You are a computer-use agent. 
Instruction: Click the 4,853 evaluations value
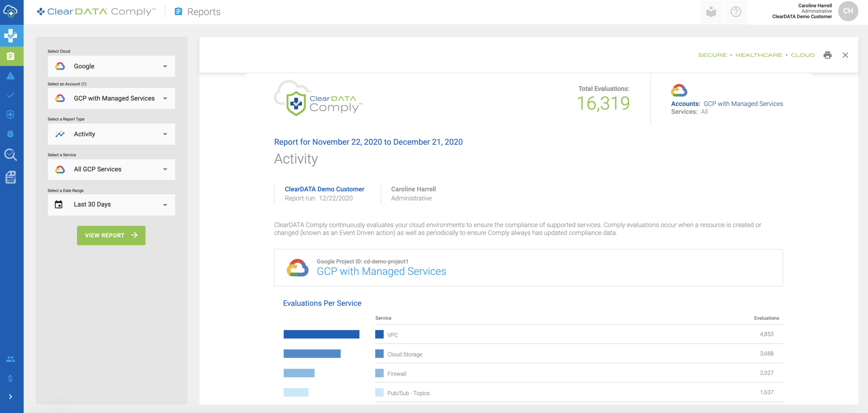click(x=767, y=334)
